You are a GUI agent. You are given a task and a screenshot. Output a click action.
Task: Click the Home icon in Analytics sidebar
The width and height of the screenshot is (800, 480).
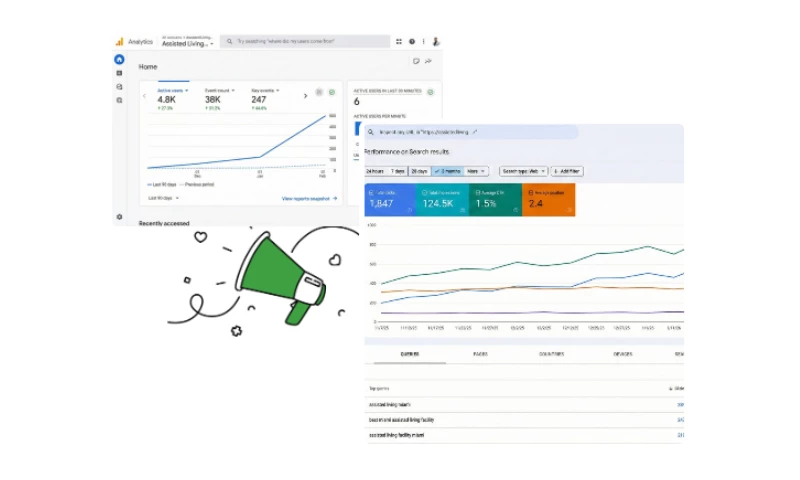[119, 59]
